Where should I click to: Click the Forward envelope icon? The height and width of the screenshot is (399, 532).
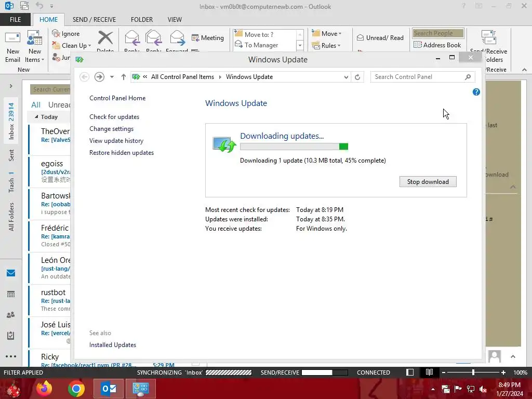177,37
